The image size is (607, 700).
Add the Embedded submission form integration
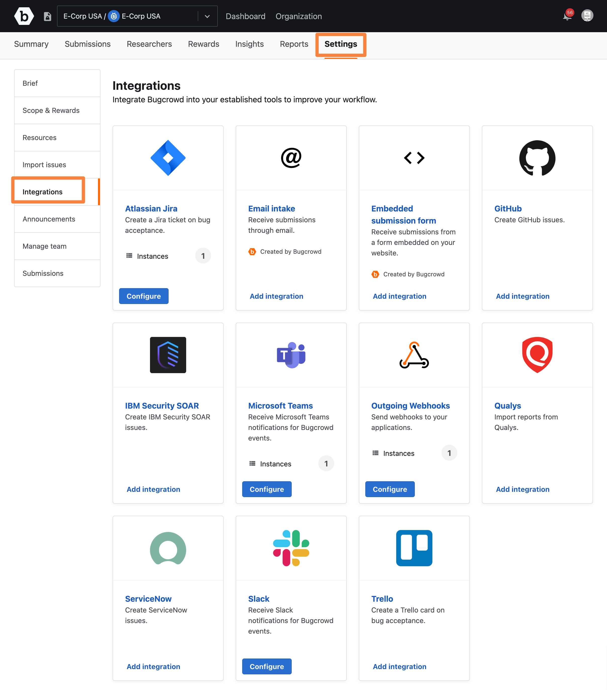(399, 296)
